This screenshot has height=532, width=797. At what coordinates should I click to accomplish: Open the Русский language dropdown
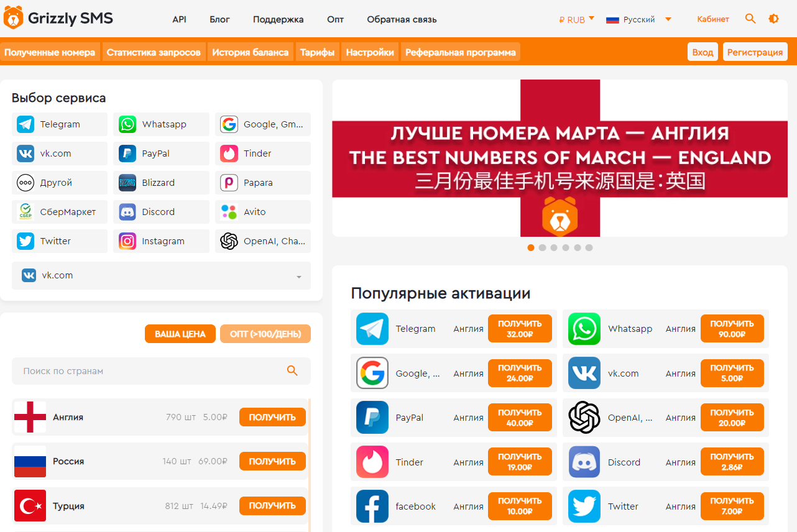[x=638, y=19]
